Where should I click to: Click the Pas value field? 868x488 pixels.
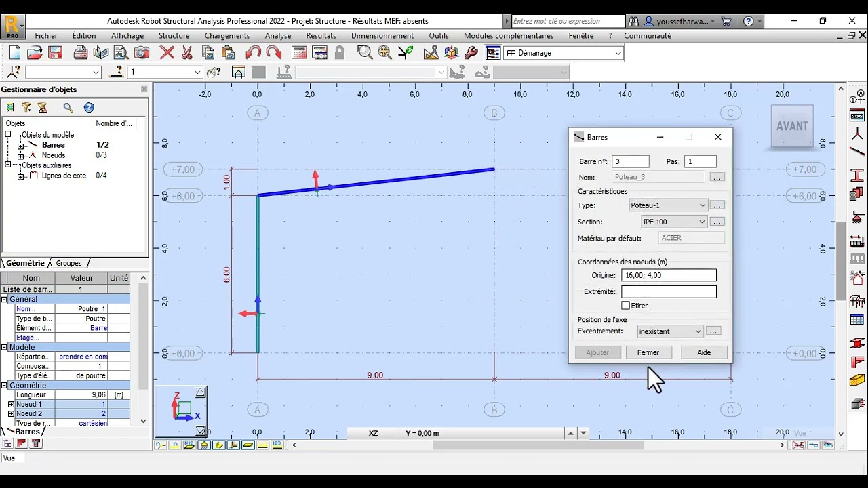pyautogui.click(x=700, y=161)
